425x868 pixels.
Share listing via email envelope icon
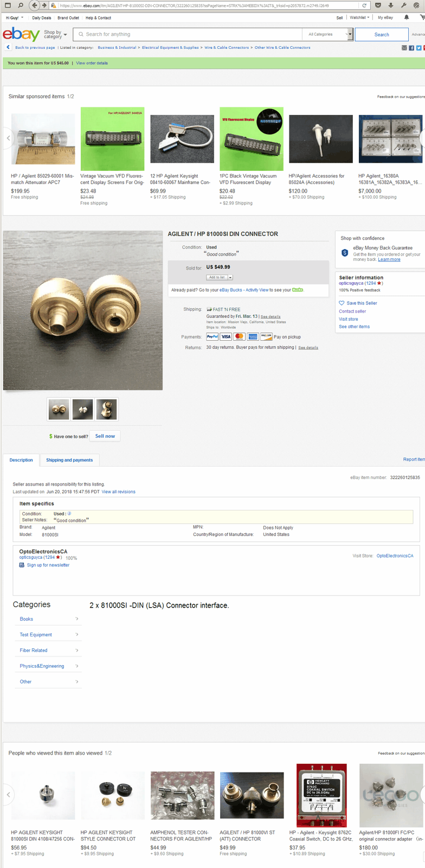click(x=404, y=48)
